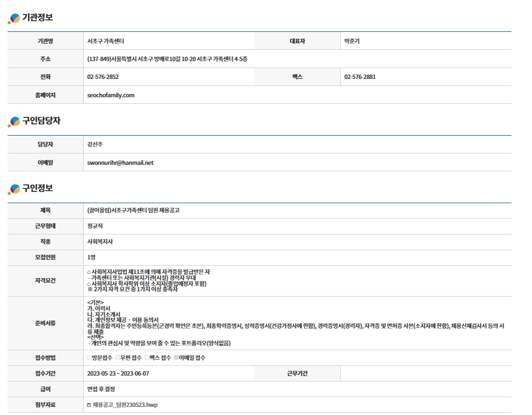
Task: Uncheck the 이메일 접수 checkbox
Action: click(x=176, y=358)
